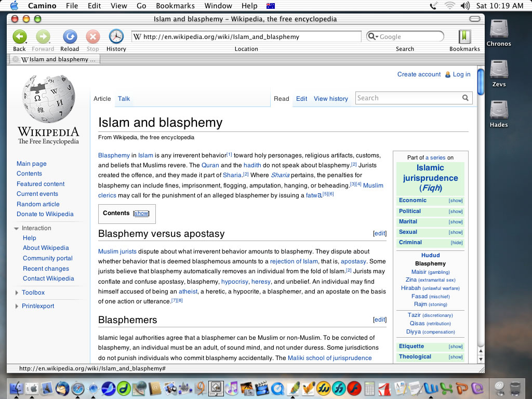
Task: Launch Microsoft Word from the dock
Action: (431, 388)
